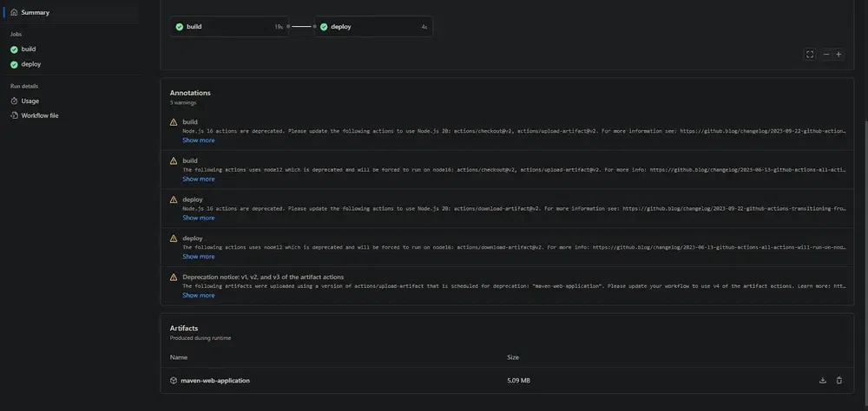Zoom out of the workflow graph
The height and width of the screenshot is (411, 868).
click(826, 55)
